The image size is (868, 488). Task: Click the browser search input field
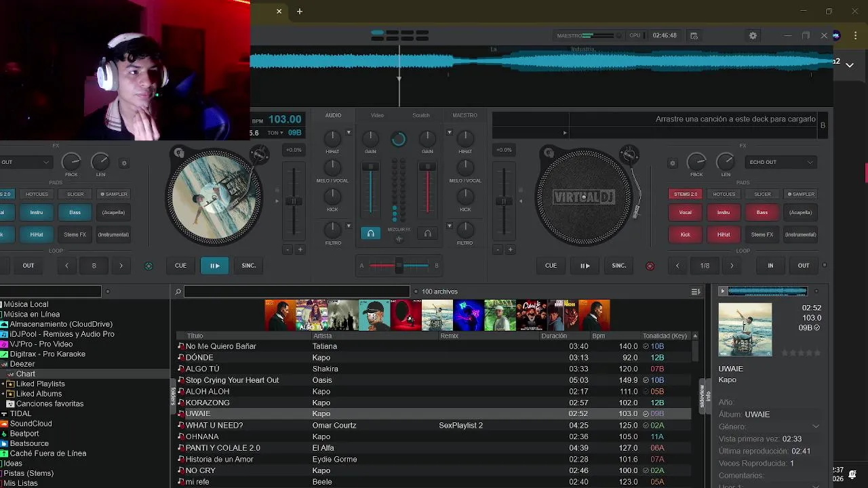(x=297, y=291)
